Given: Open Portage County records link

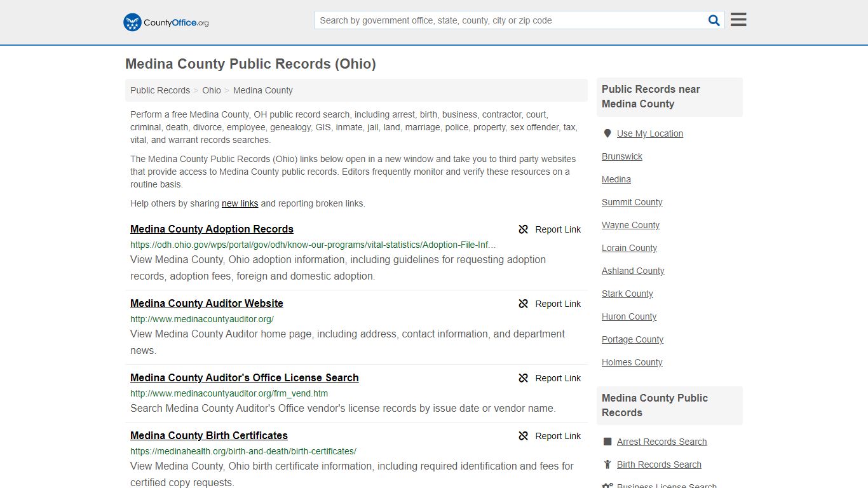Looking at the screenshot, I should (633, 339).
